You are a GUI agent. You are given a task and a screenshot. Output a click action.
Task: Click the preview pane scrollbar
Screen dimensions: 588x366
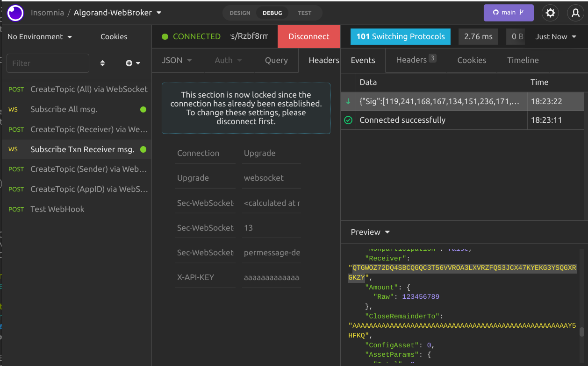click(582, 331)
